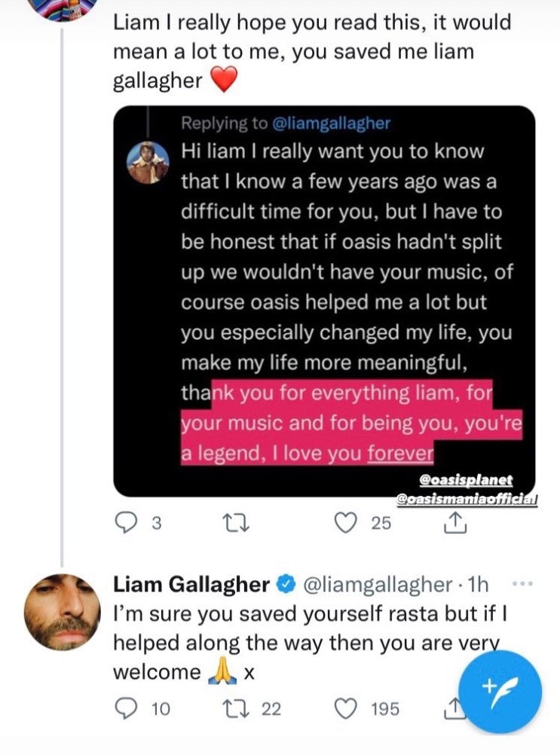Like the fan's tweet with 25 likes
Viewport: 560px width, 755px height.
click(344, 522)
